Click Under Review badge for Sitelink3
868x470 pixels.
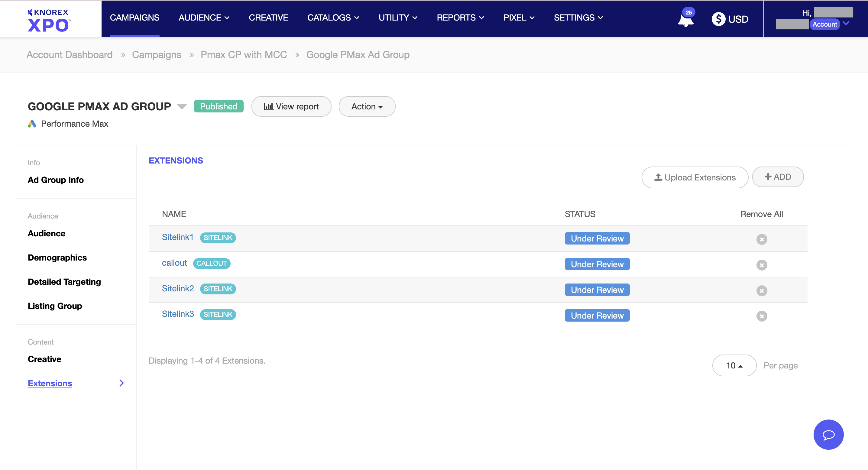pyautogui.click(x=597, y=315)
